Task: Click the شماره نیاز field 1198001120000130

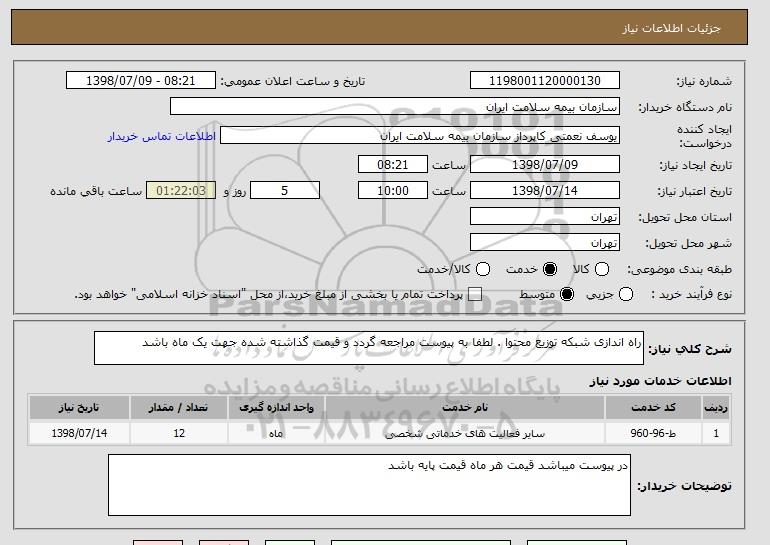Action: (x=545, y=81)
